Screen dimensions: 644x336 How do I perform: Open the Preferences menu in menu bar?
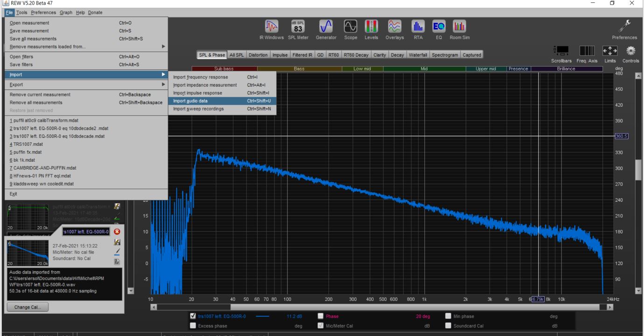tap(43, 13)
